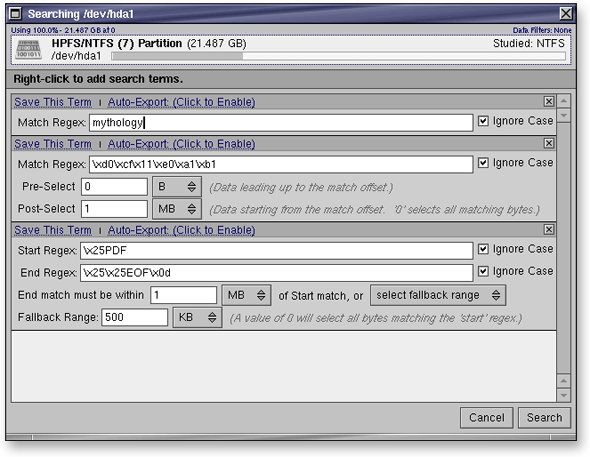Open the Pre-Select unit dropdown showing B
Screen dimensions: 590x457
(x=177, y=187)
